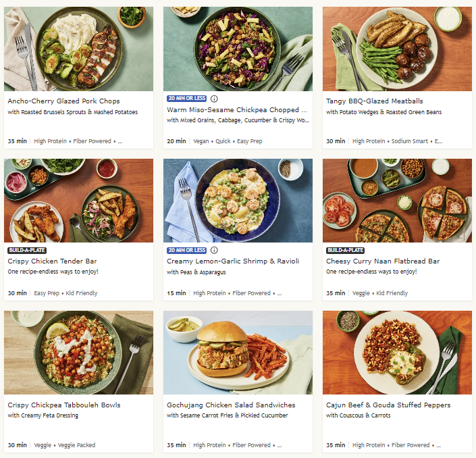Screen dimensions: 476x458
Task: Open the Cheesy Curry Naan Flatbread Bar image
Action: click(397, 201)
